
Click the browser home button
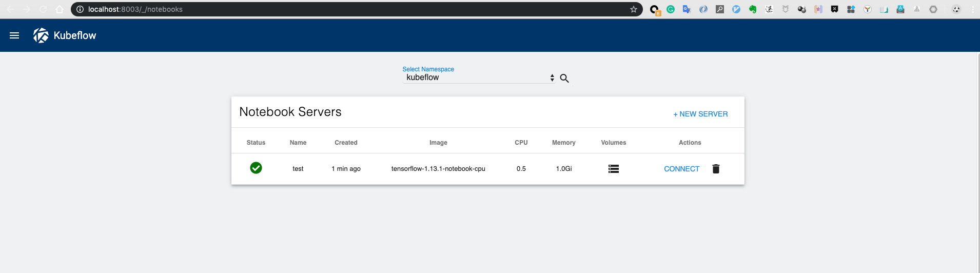tap(60, 9)
